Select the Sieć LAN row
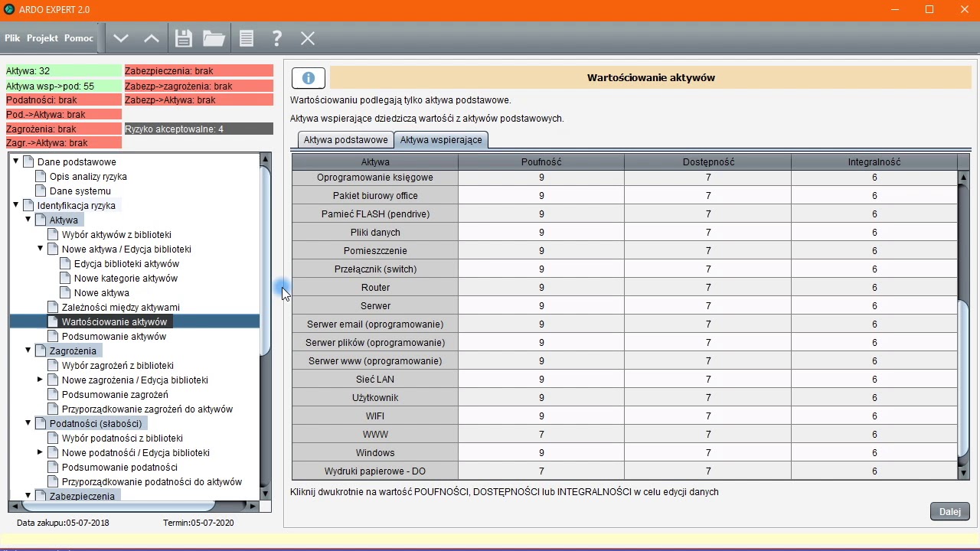The image size is (980, 551). click(375, 379)
